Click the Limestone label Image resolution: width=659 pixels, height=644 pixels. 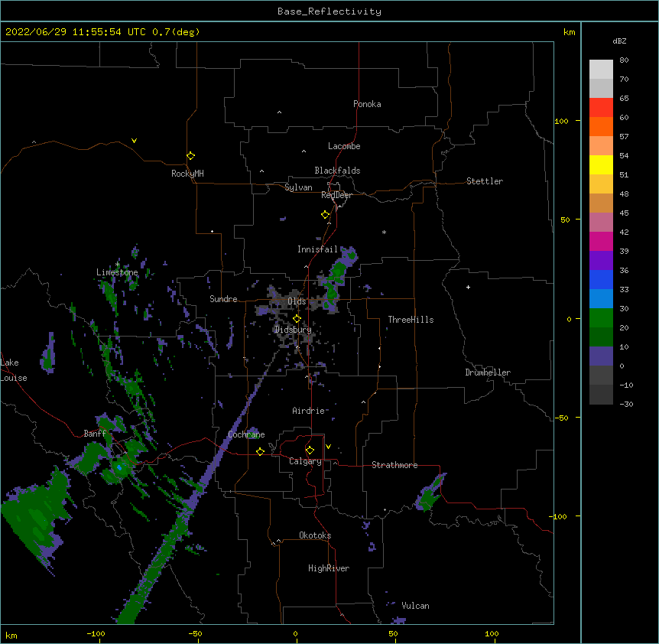[x=117, y=272]
